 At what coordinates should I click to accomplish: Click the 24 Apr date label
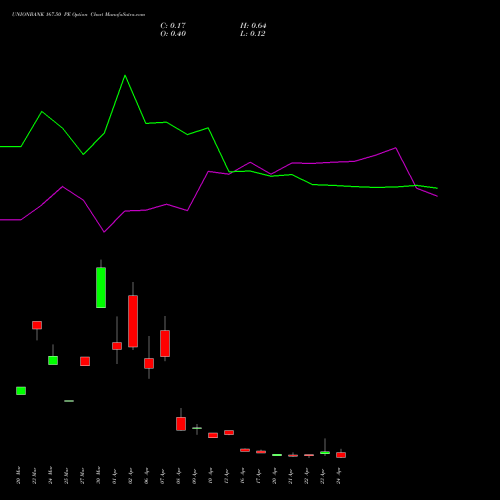pyautogui.click(x=338, y=475)
